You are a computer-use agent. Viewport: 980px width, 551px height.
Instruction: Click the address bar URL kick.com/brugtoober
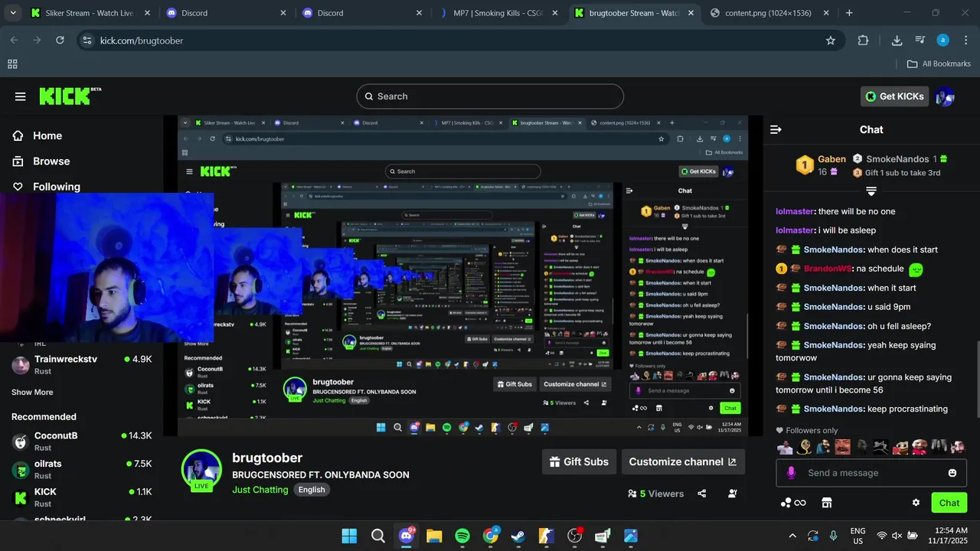[x=142, y=41]
